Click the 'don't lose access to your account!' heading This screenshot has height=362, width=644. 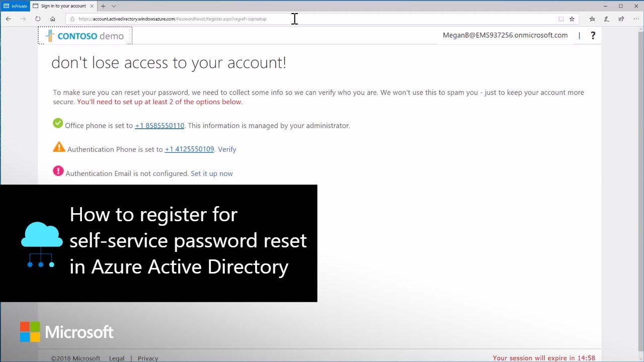coord(169,62)
